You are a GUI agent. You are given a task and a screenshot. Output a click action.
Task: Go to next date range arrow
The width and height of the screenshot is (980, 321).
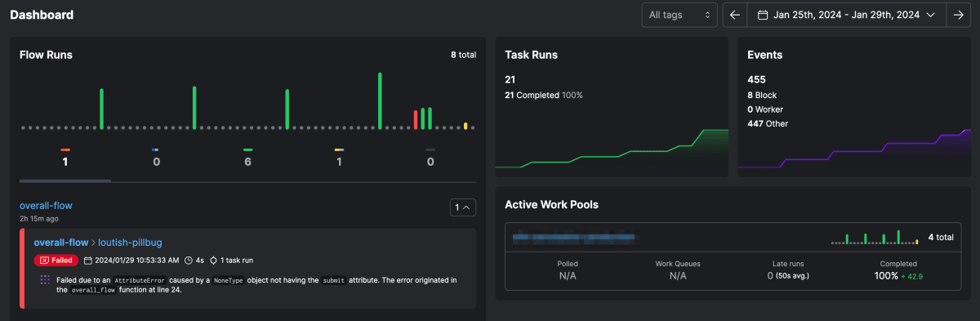tap(958, 15)
